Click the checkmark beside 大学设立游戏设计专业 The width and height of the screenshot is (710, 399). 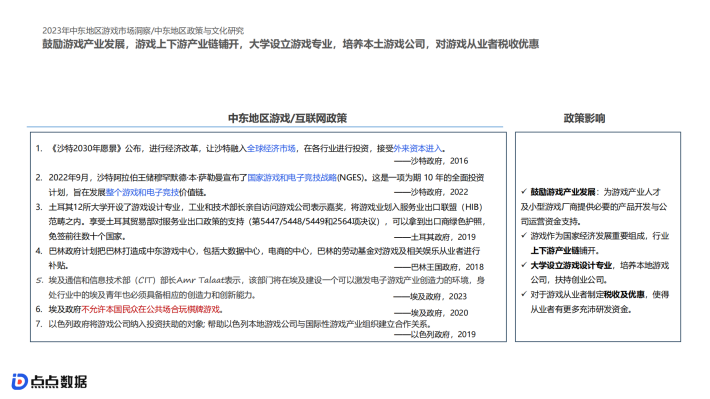click(x=524, y=265)
